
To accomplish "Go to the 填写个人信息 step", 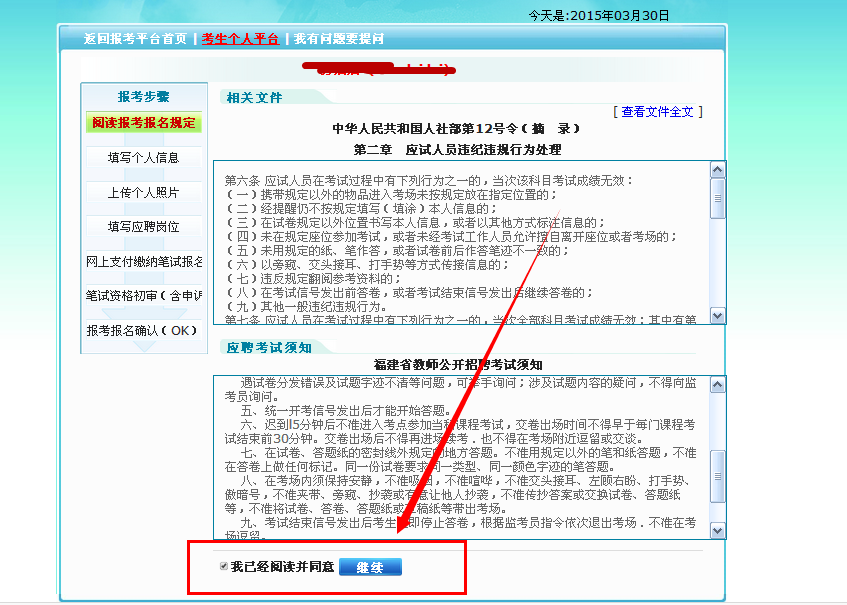I will tap(144, 158).
